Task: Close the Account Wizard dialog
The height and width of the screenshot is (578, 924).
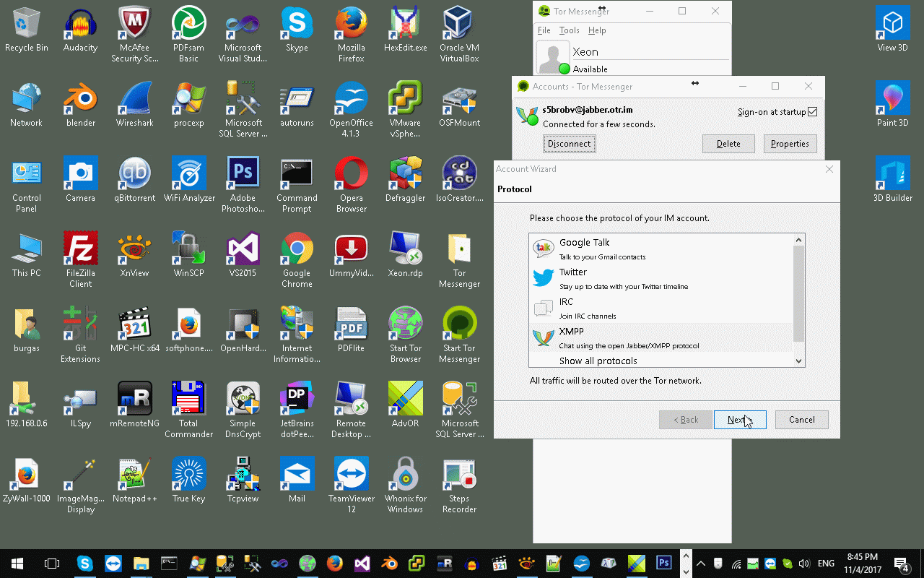Action: (x=829, y=169)
